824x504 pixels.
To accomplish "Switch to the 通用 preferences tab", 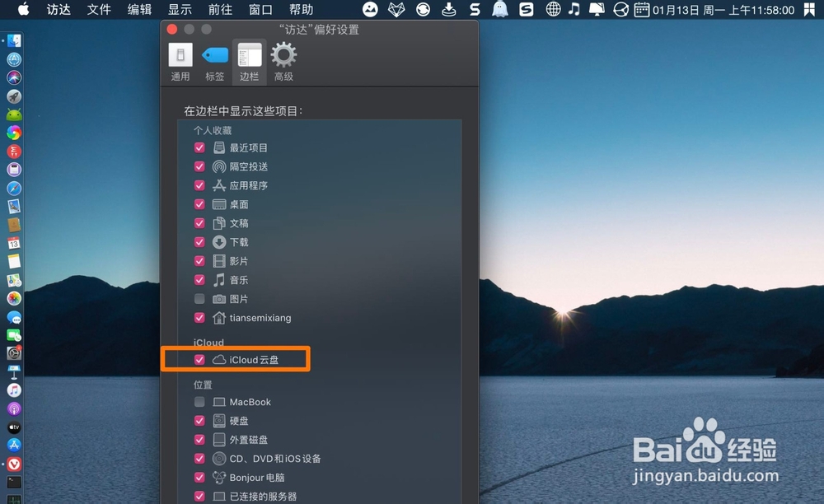I will [x=180, y=62].
